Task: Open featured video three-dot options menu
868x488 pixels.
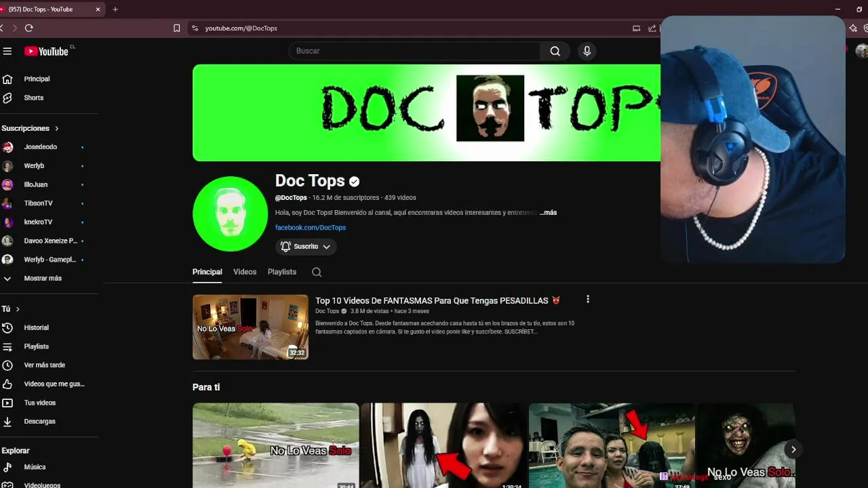Action: click(x=588, y=299)
